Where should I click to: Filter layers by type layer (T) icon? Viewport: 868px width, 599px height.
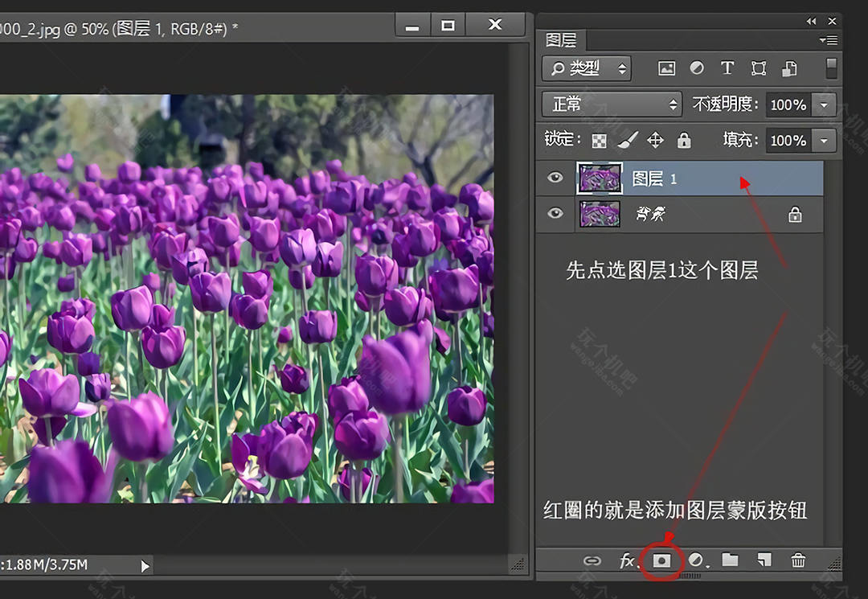point(727,68)
